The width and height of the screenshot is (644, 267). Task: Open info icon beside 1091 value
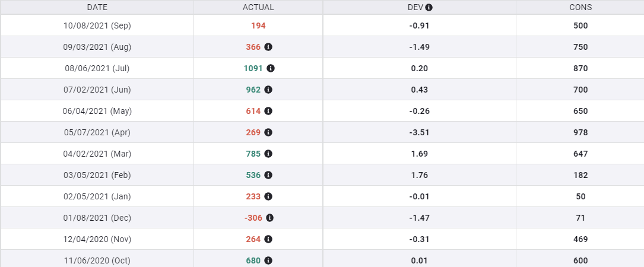point(271,68)
